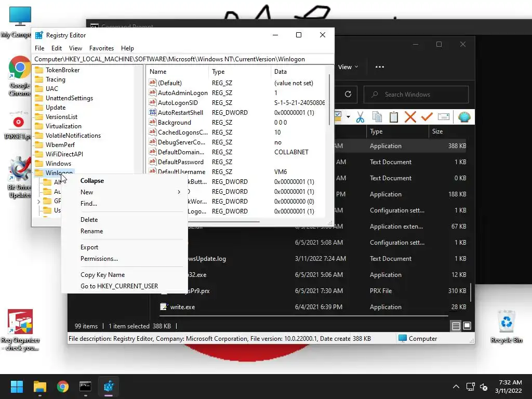Viewport: 532px width, 399px height.
Task: Click the Registry Editor taskbar icon
Action: pyautogui.click(x=109, y=387)
